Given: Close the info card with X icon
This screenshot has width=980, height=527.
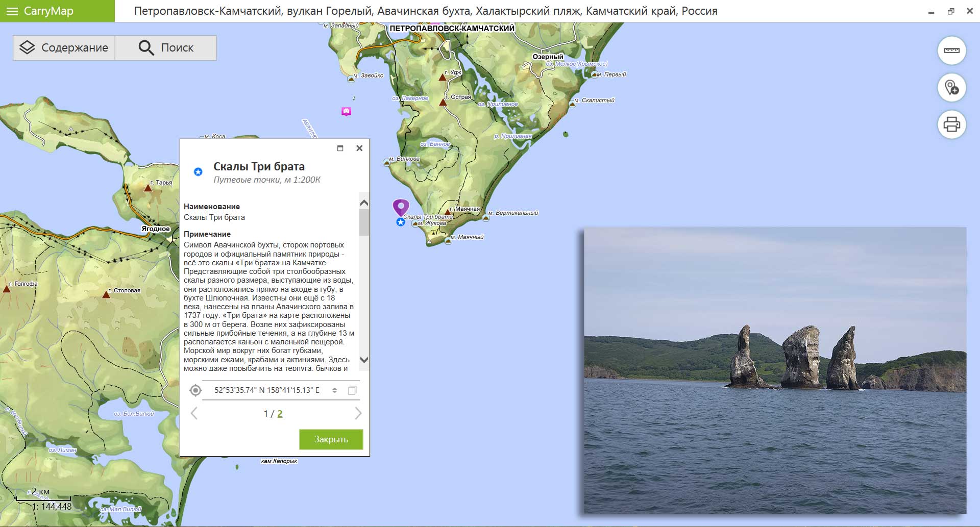Looking at the screenshot, I should pos(359,148).
